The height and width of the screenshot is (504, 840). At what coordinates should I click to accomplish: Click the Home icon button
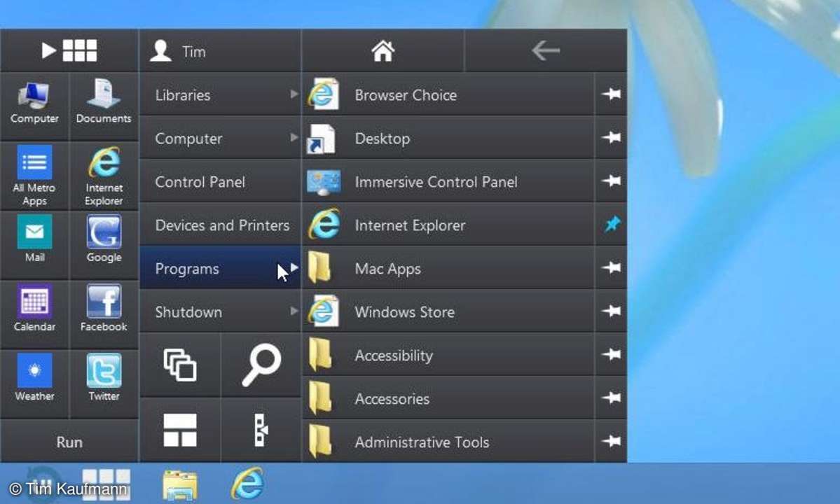383,51
